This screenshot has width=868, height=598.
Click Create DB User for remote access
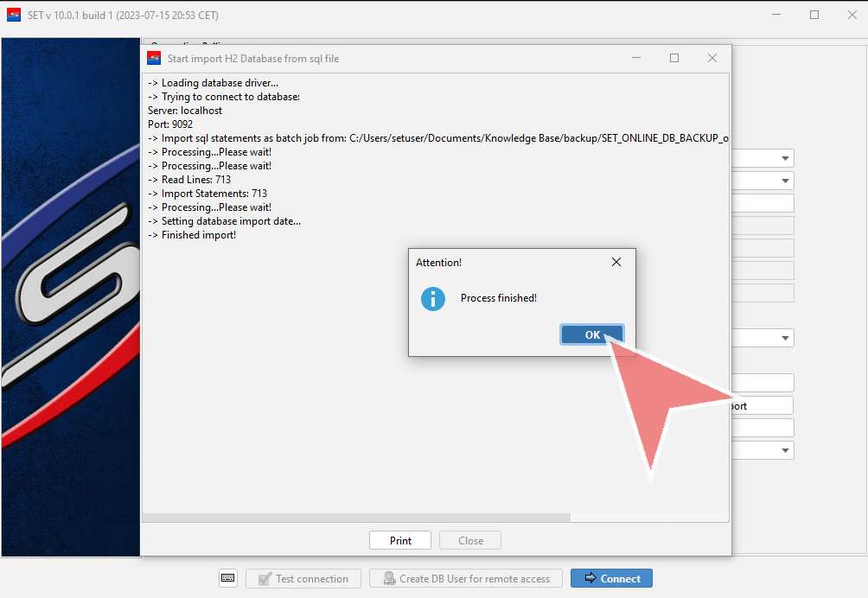[x=465, y=578]
